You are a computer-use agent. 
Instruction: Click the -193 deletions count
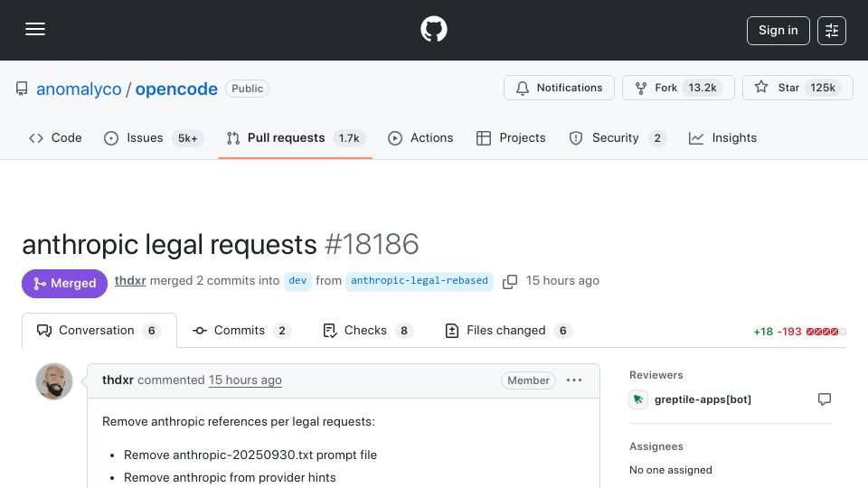[x=789, y=332]
